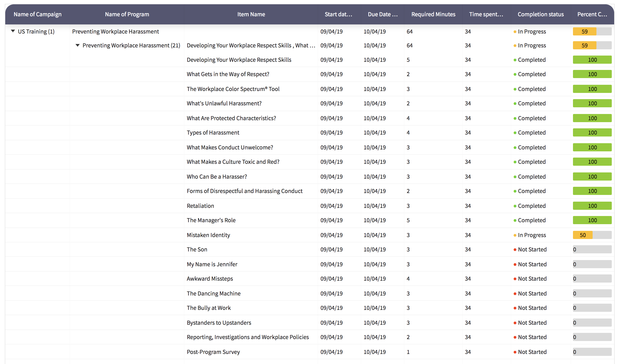
Task: Click Not Started status for Reporting, Investigations row
Action: click(x=530, y=337)
